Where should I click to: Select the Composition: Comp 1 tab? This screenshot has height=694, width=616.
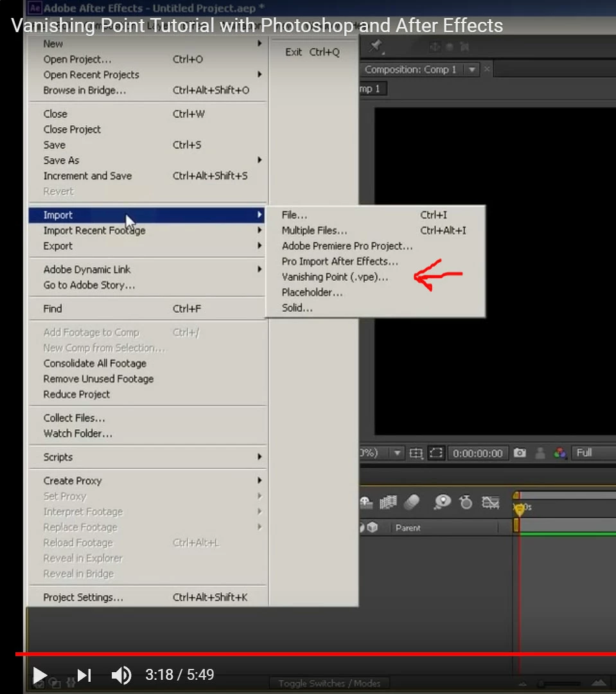[x=410, y=69]
